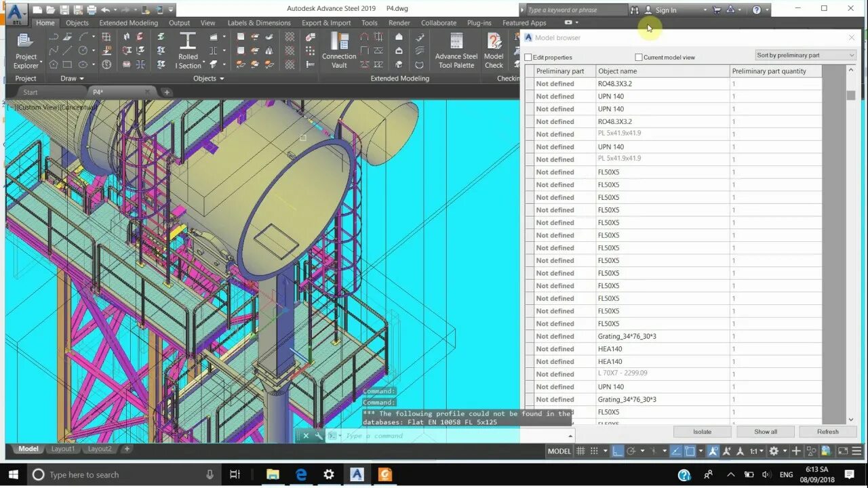Open File Explorer from the taskbar
The image size is (868, 488).
[x=273, y=474]
